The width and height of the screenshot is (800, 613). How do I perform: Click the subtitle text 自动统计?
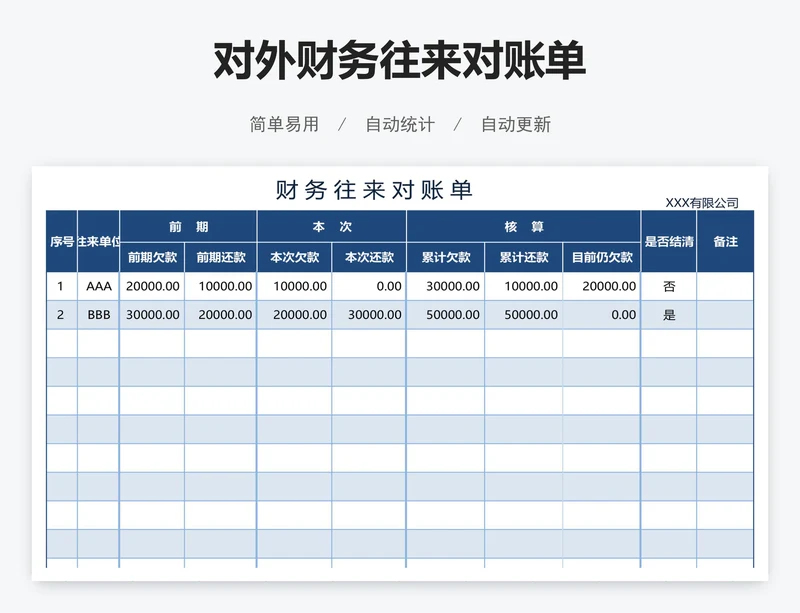400,124
